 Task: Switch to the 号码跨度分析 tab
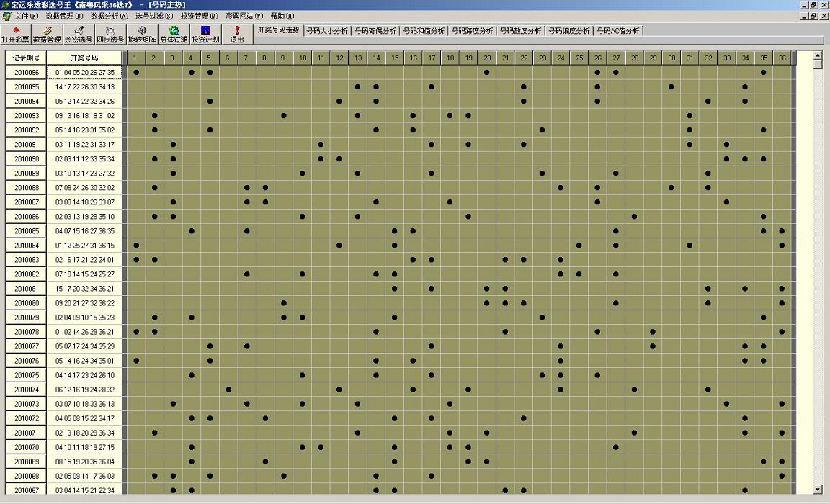tap(472, 31)
